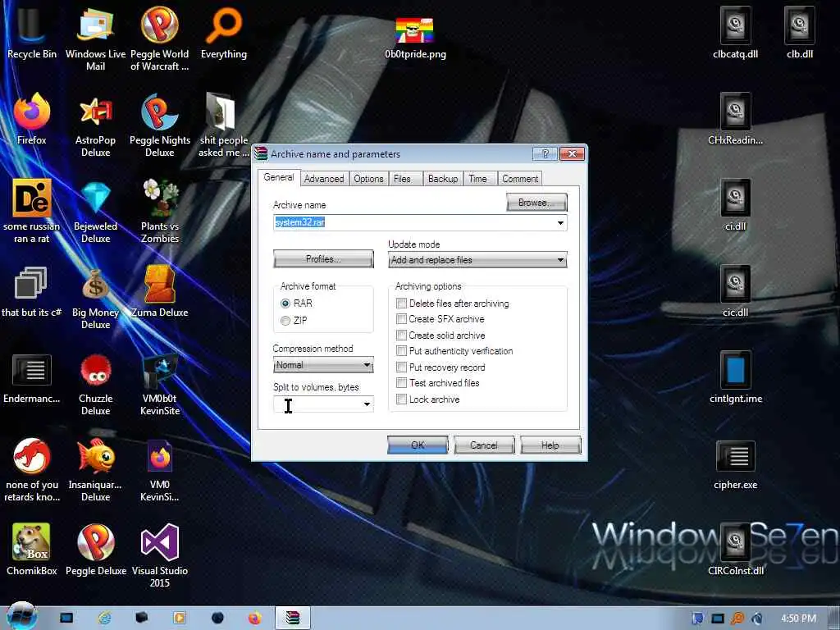The height and width of the screenshot is (630, 840).
Task: Select the cic.dll file icon
Action: coord(735,291)
